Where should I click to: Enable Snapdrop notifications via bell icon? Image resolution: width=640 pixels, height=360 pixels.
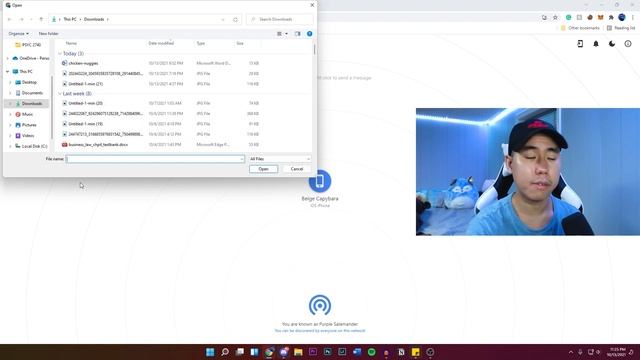(x=596, y=44)
